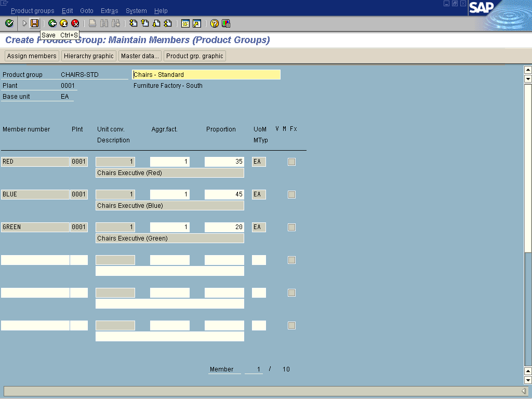Click the Master data... button
This screenshot has width=532, height=399.
[x=140, y=56]
